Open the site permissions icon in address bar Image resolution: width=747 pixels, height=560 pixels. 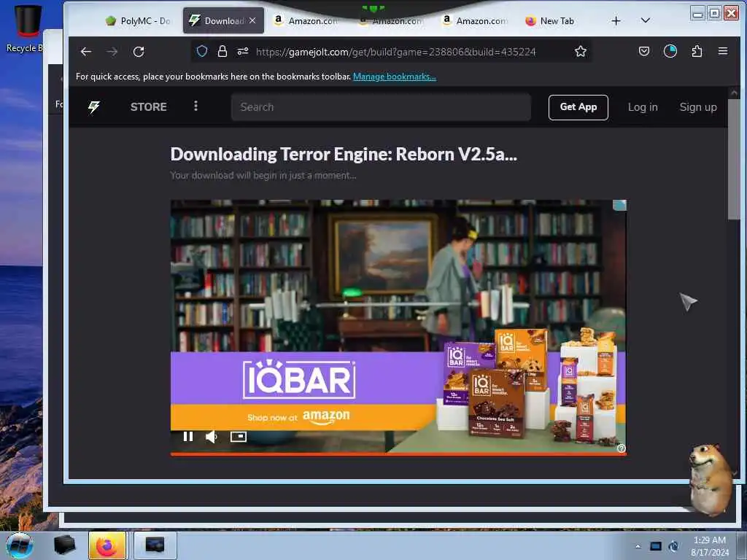(x=242, y=52)
